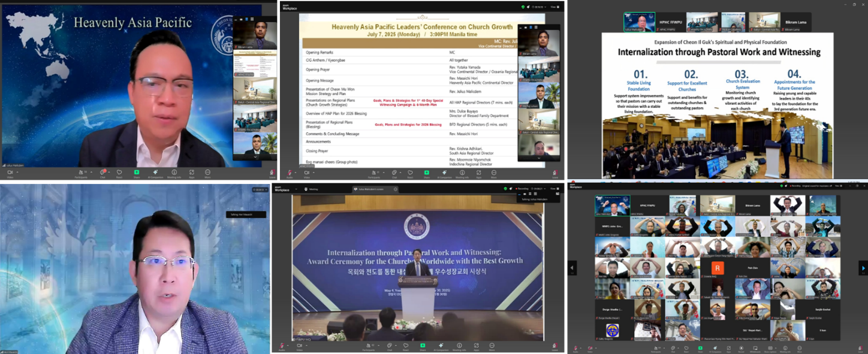Show the Meeting Info details

click(459, 346)
